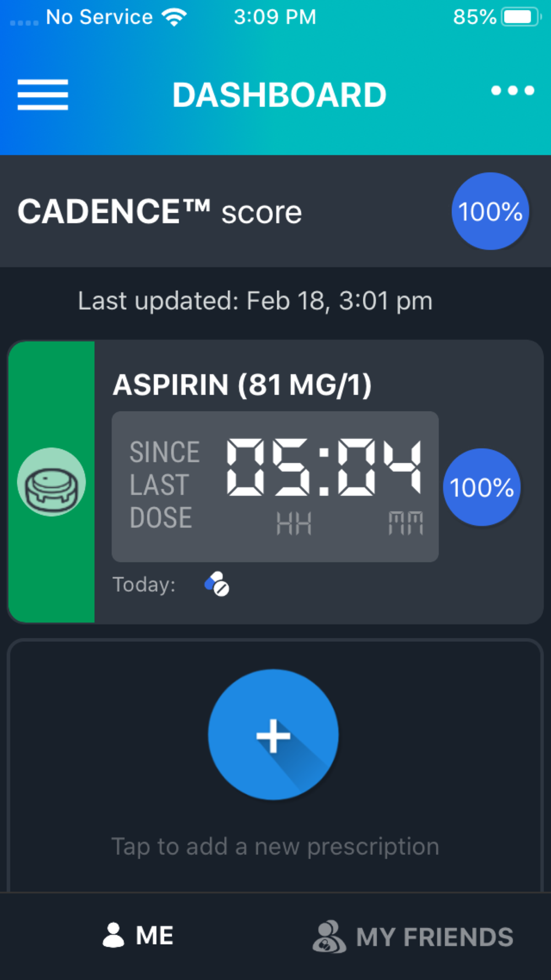The width and height of the screenshot is (551, 980).
Task: Tap the DASHBOARD header title
Action: coord(279,95)
